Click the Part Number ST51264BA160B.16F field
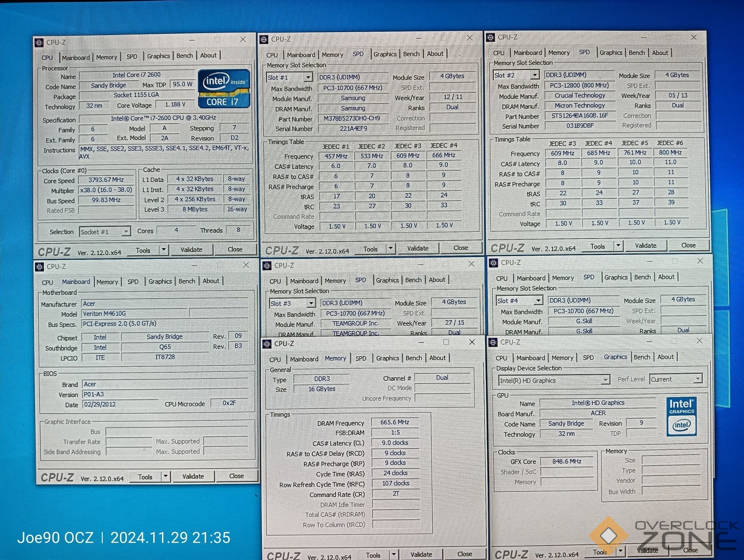This screenshot has width=744, height=560. [580, 116]
